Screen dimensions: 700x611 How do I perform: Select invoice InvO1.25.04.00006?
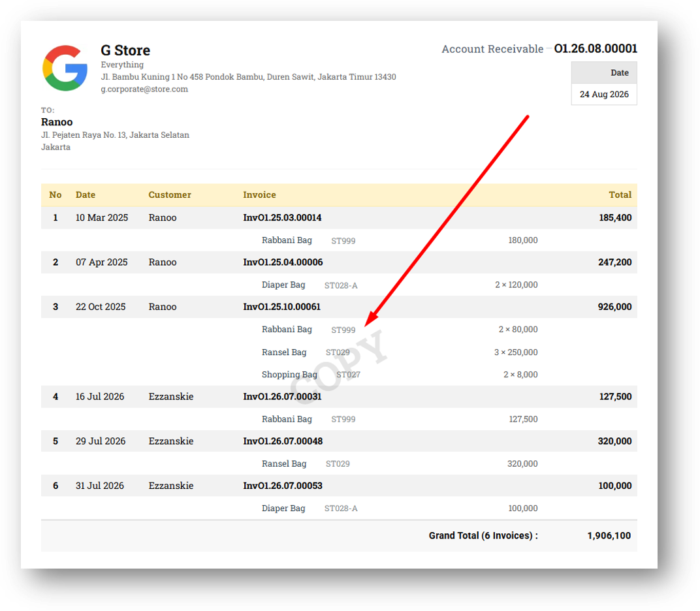point(283,262)
